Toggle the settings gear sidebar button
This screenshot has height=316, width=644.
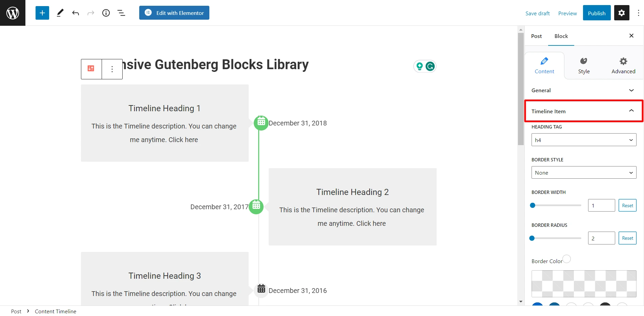[x=622, y=13]
